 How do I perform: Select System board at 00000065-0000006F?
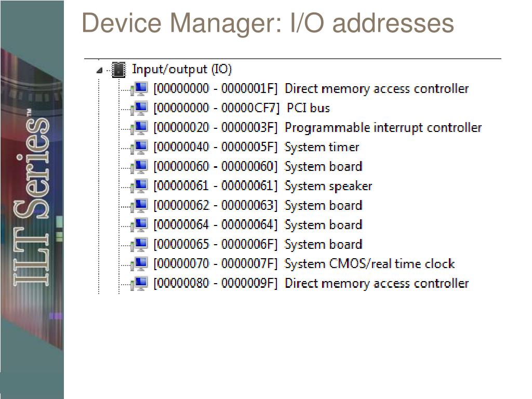258,245
